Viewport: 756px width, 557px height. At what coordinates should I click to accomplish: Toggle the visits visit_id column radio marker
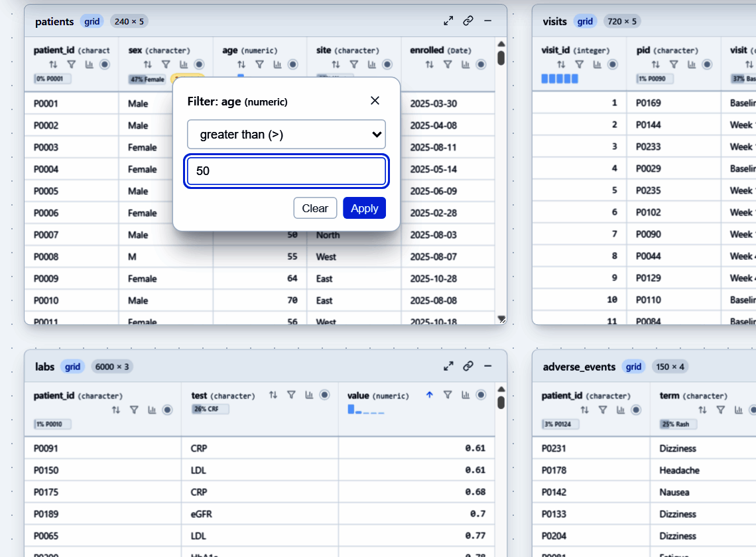612,64
